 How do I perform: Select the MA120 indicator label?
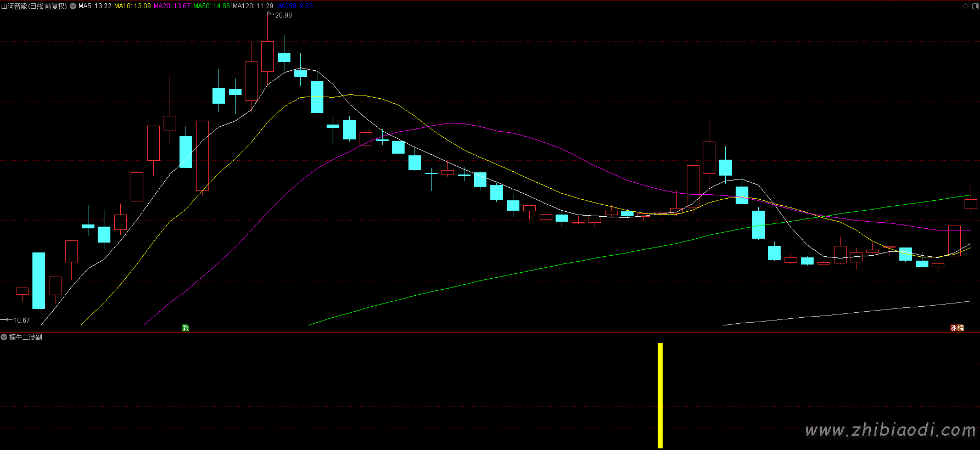pos(253,6)
